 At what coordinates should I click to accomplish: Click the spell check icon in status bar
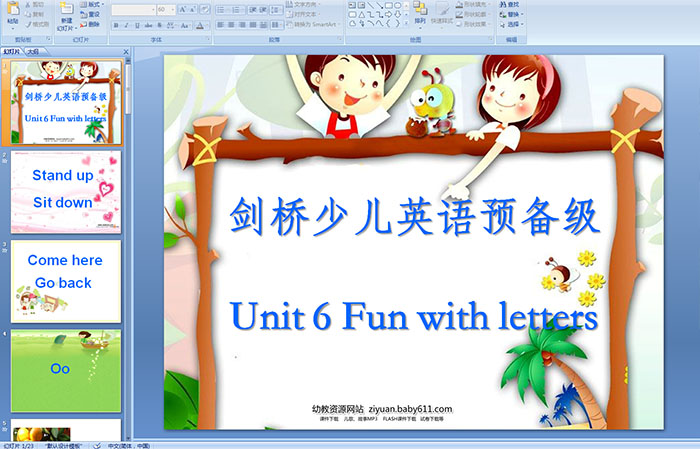click(x=97, y=445)
